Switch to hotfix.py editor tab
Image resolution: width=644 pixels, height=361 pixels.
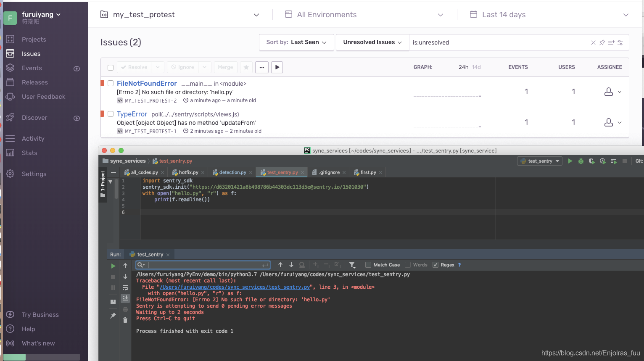click(188, 173)
